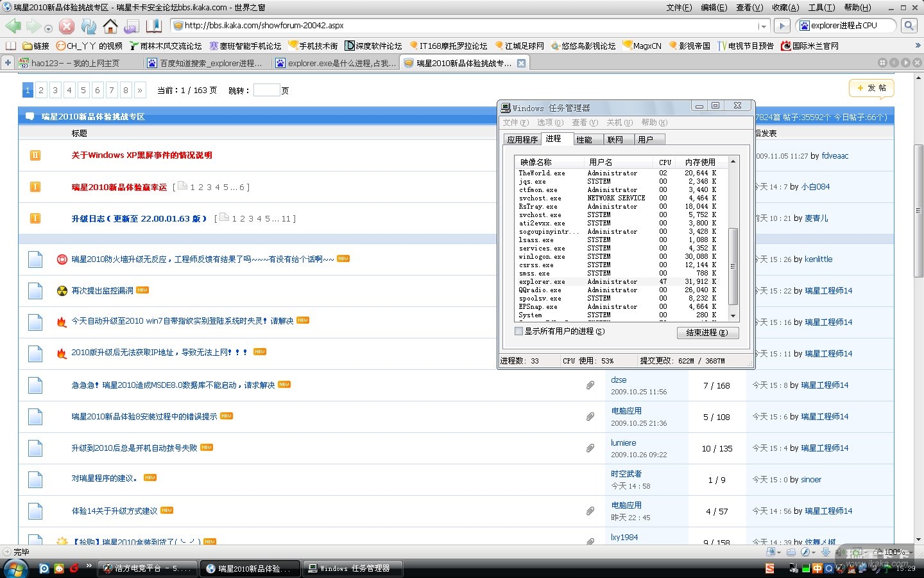The image size is (924, 578).
Task: Open the thread 再次提出监控漏洞
Action: (x=103, y=291)
